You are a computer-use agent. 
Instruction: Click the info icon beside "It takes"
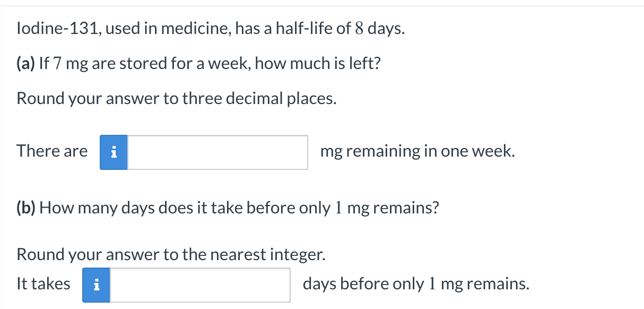click(x=96, y=285)
